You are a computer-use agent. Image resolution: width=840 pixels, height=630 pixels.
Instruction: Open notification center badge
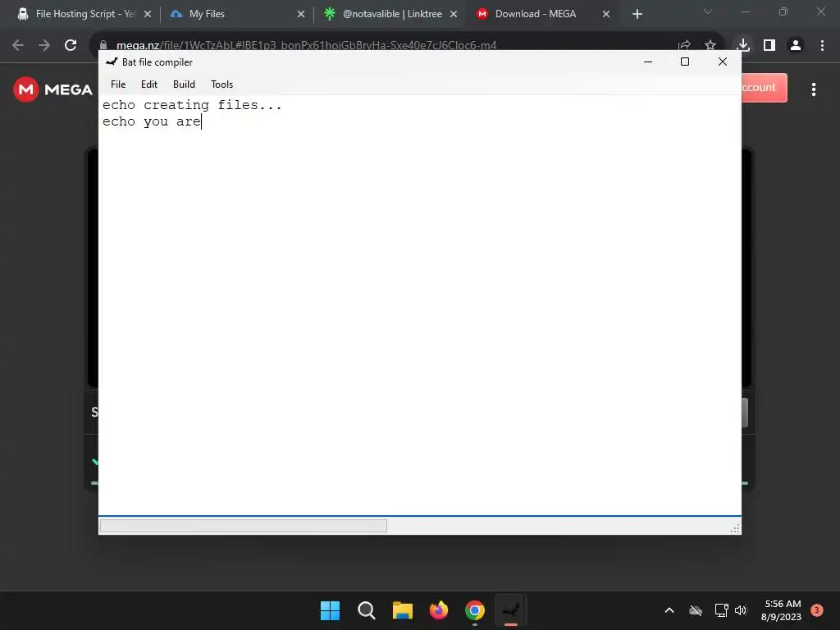coord(816,610)
